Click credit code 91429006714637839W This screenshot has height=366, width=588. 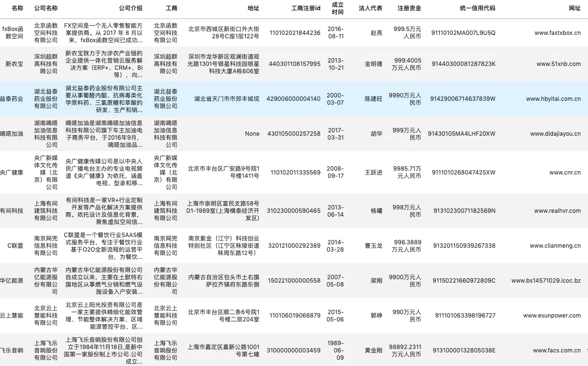point(463,99)
